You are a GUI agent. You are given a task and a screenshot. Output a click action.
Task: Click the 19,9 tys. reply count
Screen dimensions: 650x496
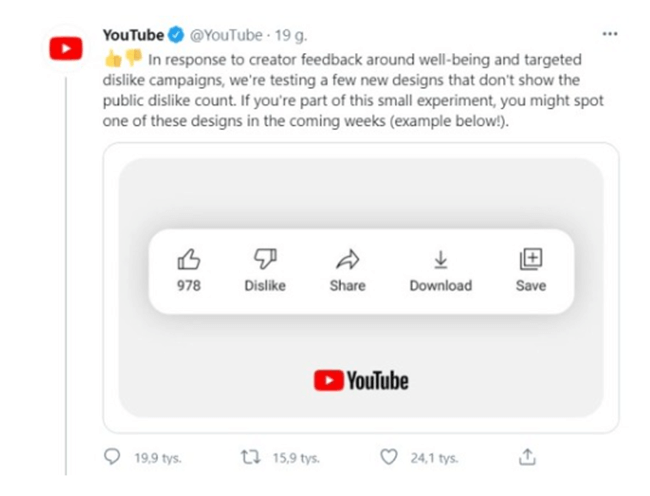coord(157,458)
